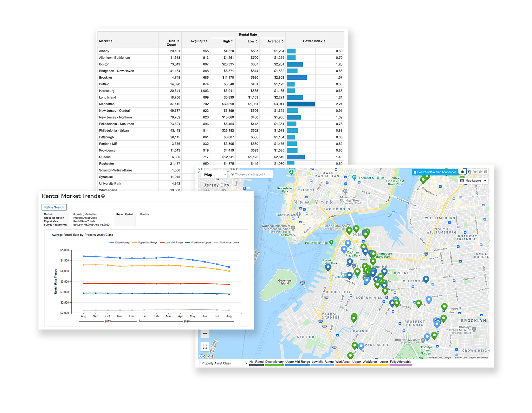The width and height of the screenshot is (532, 413).
Task: Click the Upper Mid-Range legend color bar
Action: click(297, 365)
